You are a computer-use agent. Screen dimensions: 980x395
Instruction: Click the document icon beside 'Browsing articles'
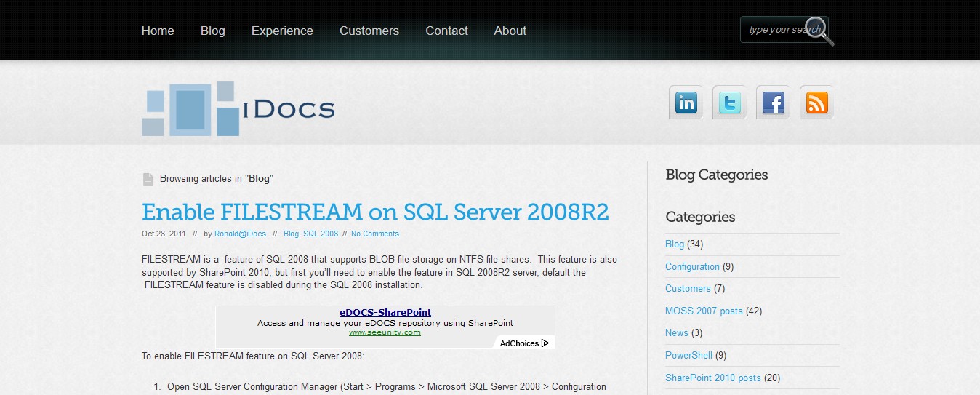pos(148,179)
